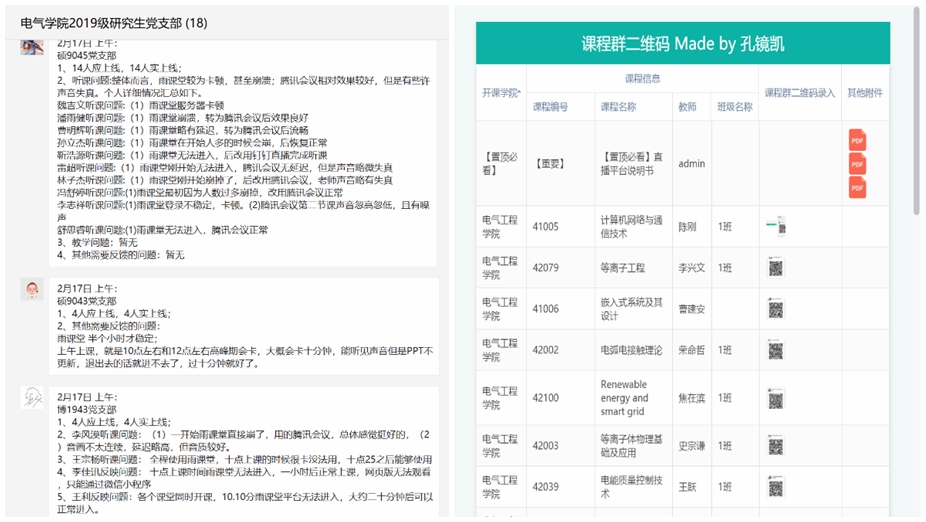
Task: Click avatar of the 博1943党支部 message sender
Action: coord(32,397)
